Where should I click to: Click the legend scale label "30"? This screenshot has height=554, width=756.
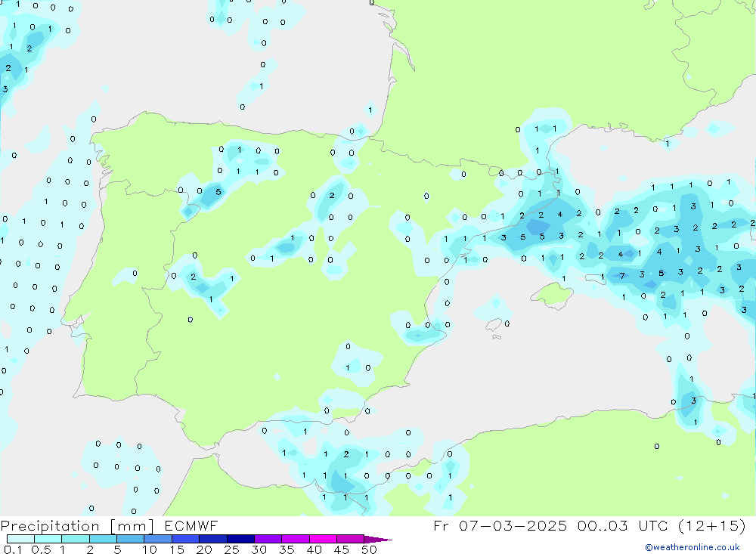(259, 549)
